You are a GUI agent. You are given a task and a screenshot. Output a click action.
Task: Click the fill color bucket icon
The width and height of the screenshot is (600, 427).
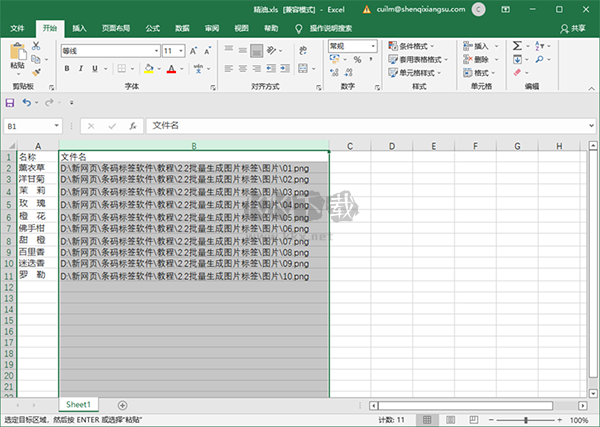tap(148, 69)
